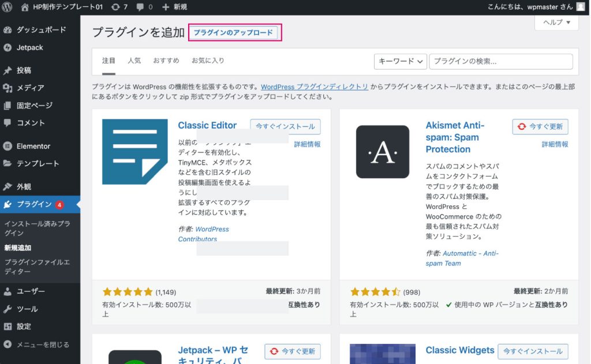Click the Elementor icon in sidebar
Viewport: 591px width, 364px height.
[x=8, y=146]
